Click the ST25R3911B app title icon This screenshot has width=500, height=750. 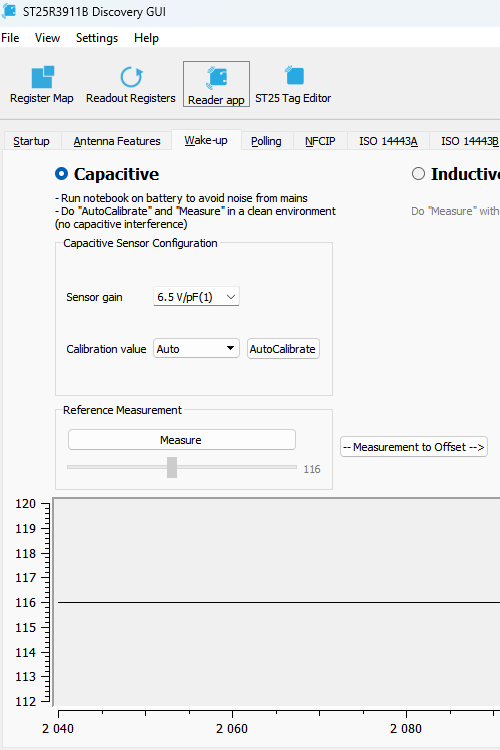[x=9, y=11]
